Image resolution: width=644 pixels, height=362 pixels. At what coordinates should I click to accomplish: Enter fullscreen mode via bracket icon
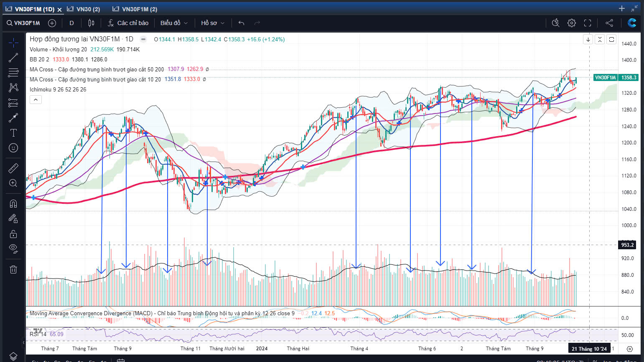[588, 23]
